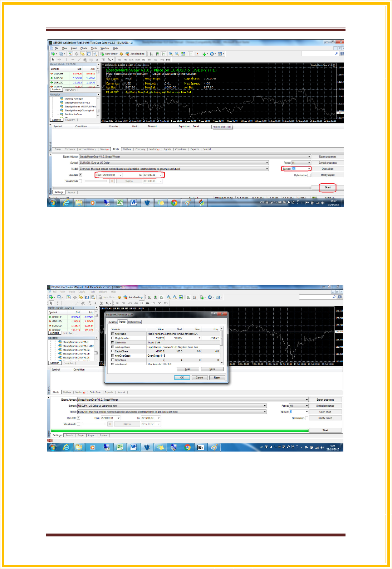Click Expert properties button in upper tester
The image size is (392, 569).
click(x=328, y=156)
